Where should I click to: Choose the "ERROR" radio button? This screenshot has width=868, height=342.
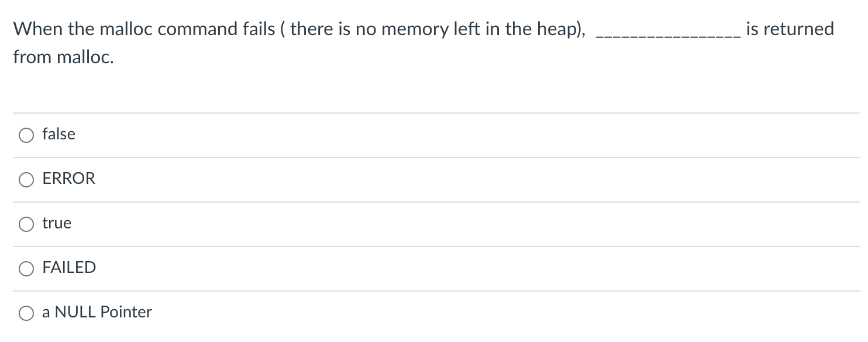[26, 180]
